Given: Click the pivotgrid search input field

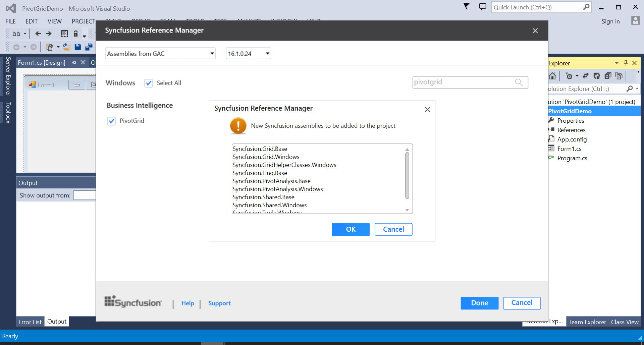Looking at the screenshot, I should click(470, 82).
